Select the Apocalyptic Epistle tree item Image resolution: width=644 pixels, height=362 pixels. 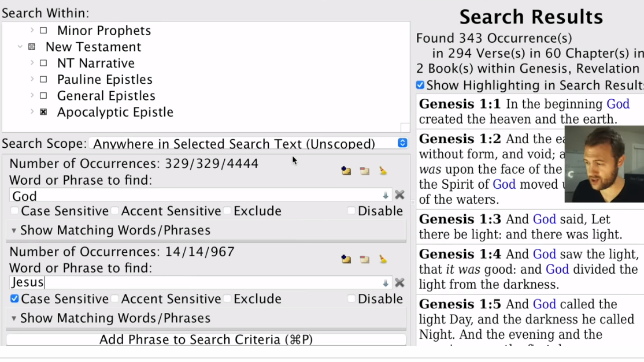click(115, 112)
